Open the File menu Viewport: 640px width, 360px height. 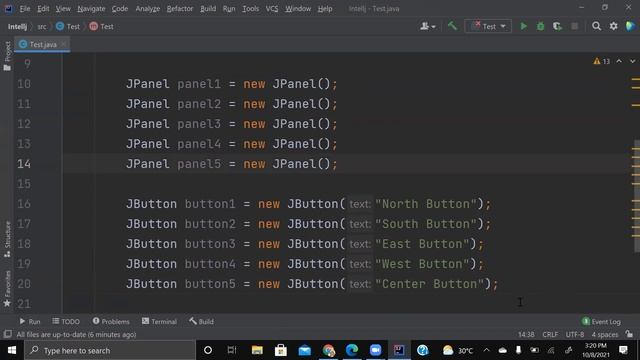[24, 9]
